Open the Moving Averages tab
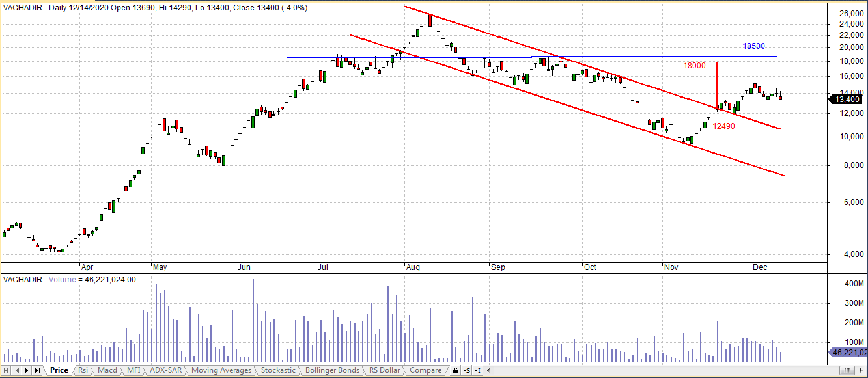 [221, 370]
